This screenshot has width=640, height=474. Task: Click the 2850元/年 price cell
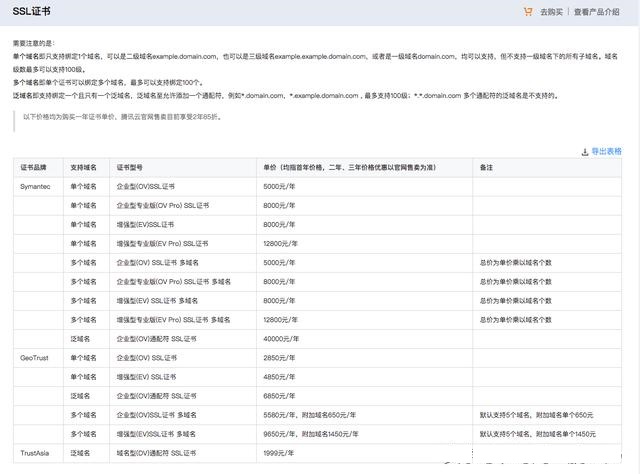[281, 357]
